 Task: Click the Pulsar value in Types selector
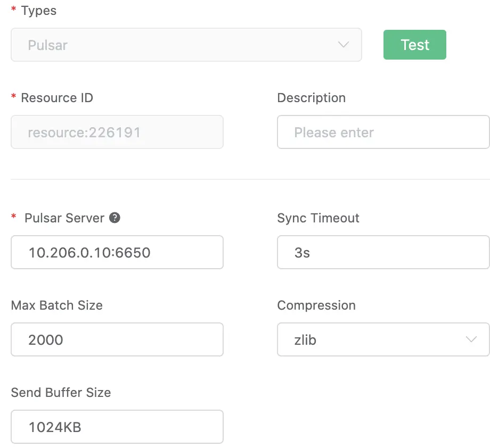point(48,45)
